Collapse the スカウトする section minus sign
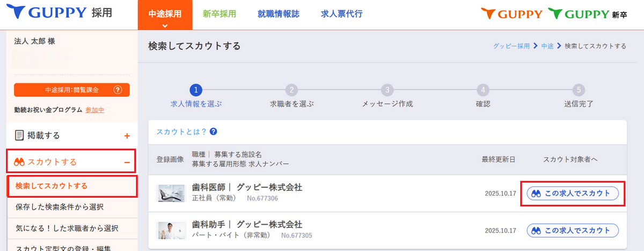 (x=127, y=162)
